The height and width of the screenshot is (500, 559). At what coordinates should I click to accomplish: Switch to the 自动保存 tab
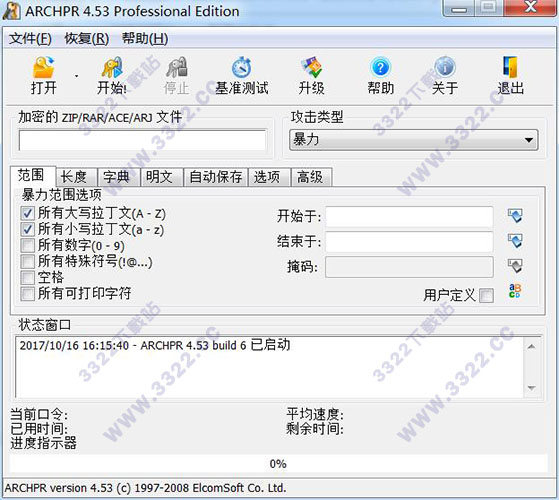coord(216,177)
